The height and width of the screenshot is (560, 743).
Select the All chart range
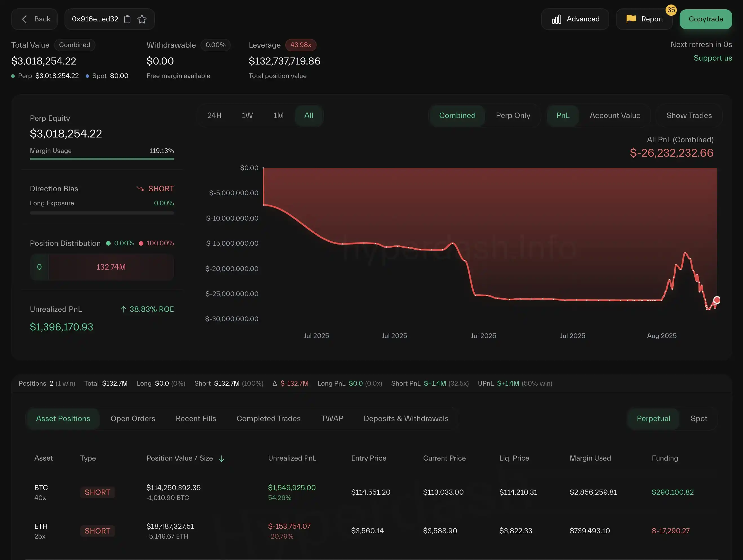click(x=309, y=115)
